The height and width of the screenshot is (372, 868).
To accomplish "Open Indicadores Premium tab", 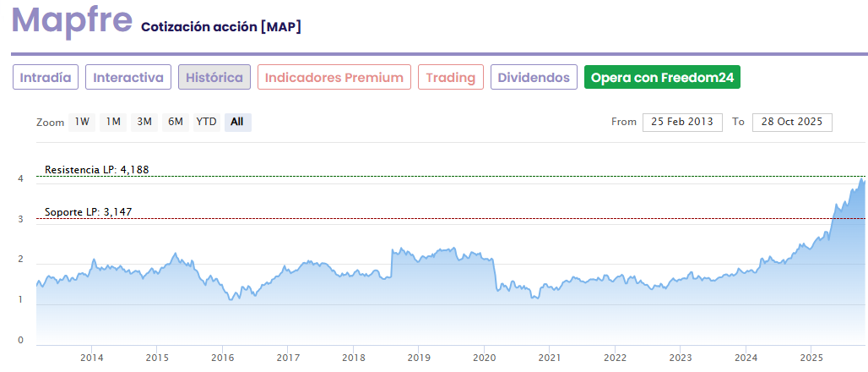I will (334, 78).
